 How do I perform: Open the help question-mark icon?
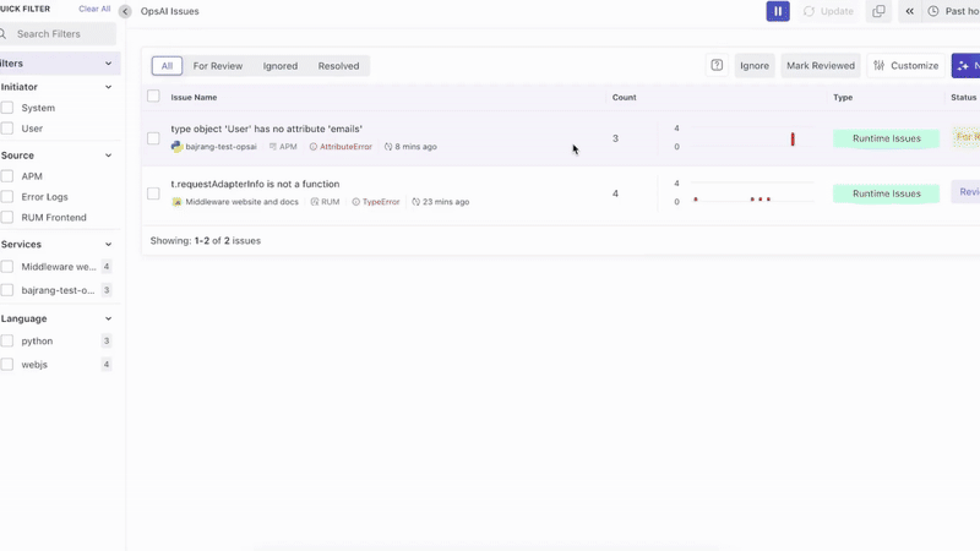[x=717, y=65]
